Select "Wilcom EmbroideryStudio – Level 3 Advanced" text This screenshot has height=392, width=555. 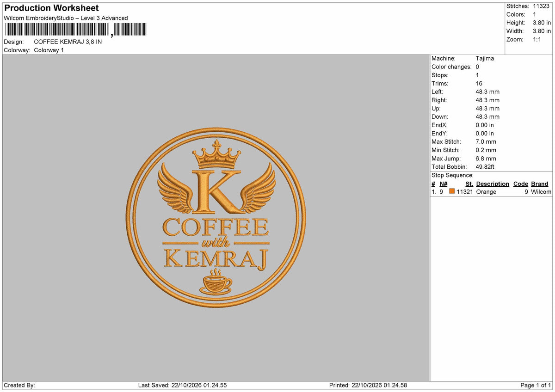coord(66,18)
